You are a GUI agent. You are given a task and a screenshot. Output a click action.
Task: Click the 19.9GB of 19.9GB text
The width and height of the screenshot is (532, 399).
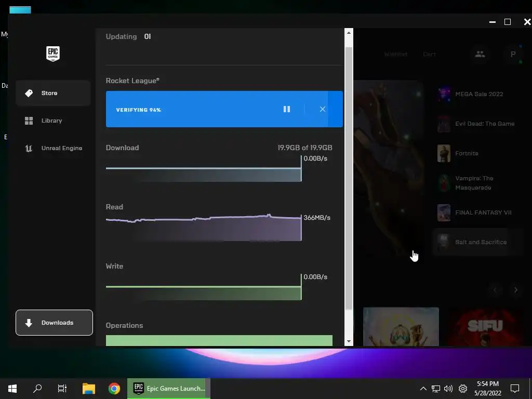pos(305,148)
